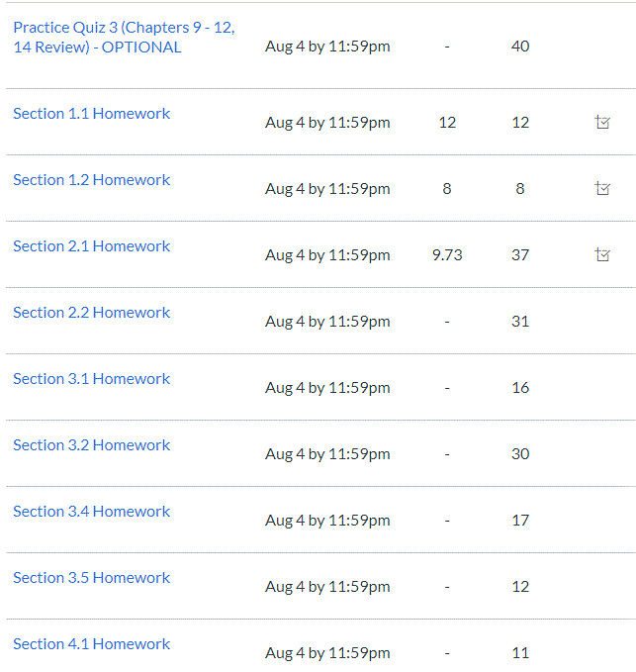The image size is (636, 672).
Task: Click the 30 points possible for Section 3.2
Action: (520, 454)
